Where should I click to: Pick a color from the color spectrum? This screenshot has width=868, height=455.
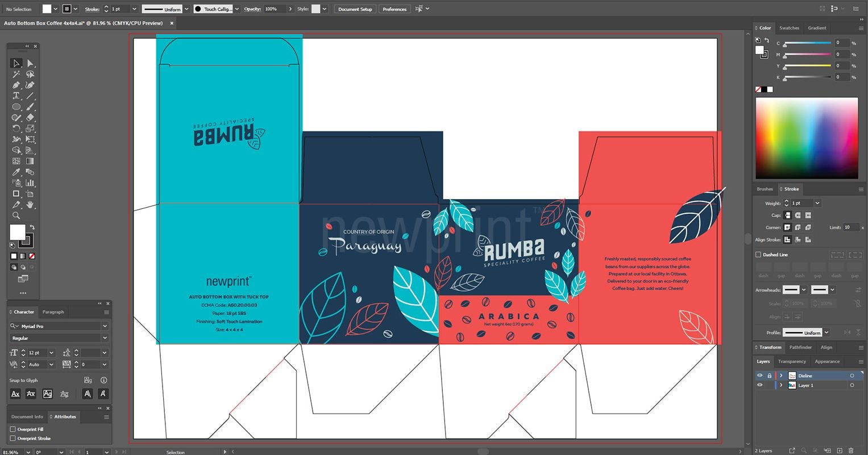tap(806, 136)
